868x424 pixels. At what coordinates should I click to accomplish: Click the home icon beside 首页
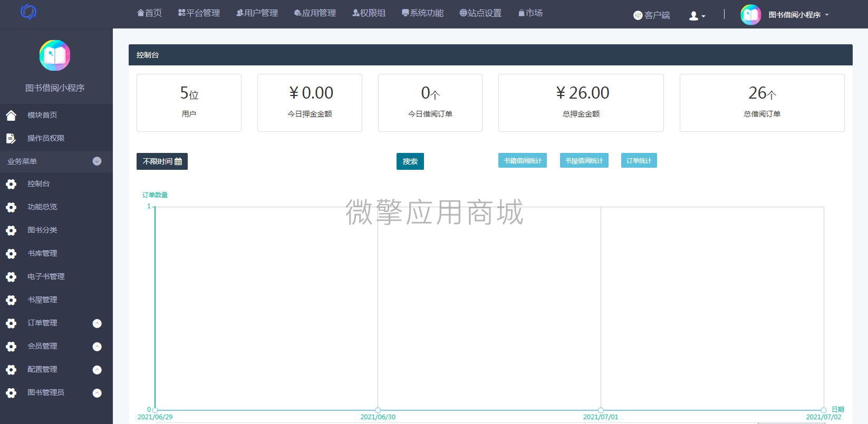click(141, 13)
